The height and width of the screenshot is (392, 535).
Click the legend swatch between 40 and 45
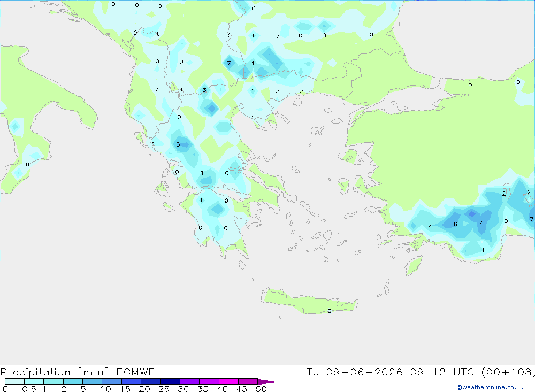point(228,381)
